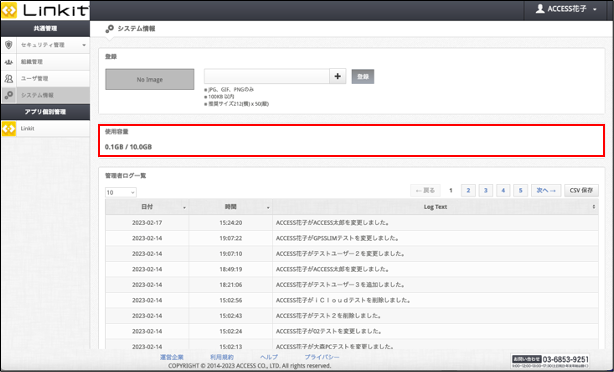Screen dimensions: 614x372
Task: Open the 運営企業 footer link
Action: pyautogui.click(x=172, y=357)
